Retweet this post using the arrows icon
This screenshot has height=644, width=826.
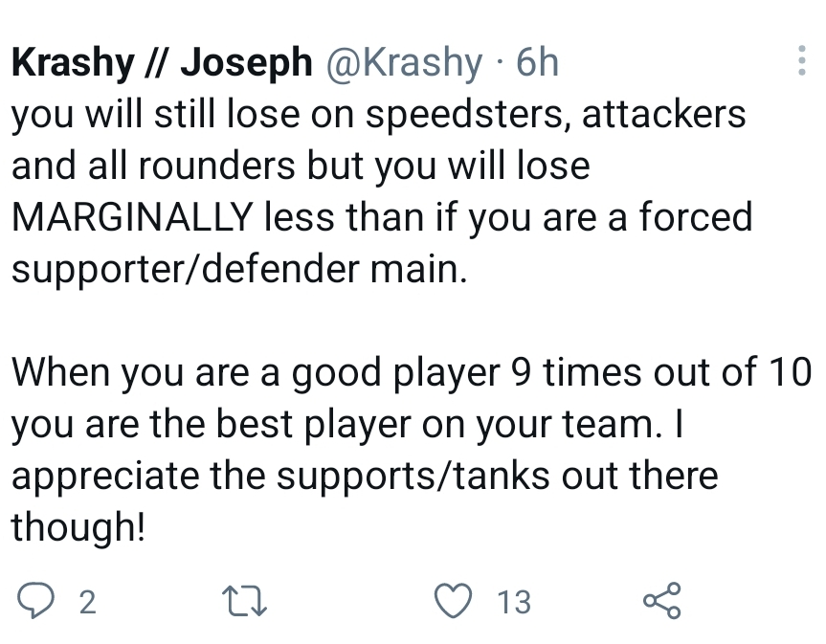[244, 601]
